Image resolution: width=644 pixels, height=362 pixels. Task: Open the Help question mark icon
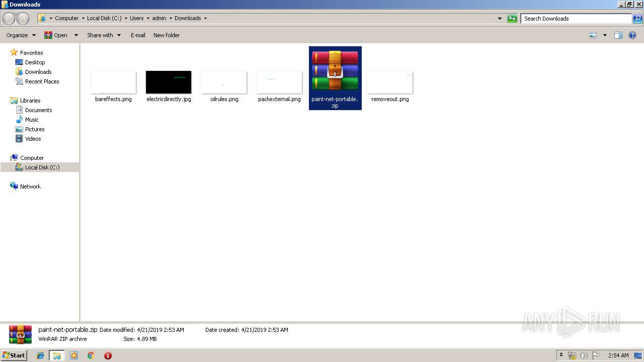point(632,35)
